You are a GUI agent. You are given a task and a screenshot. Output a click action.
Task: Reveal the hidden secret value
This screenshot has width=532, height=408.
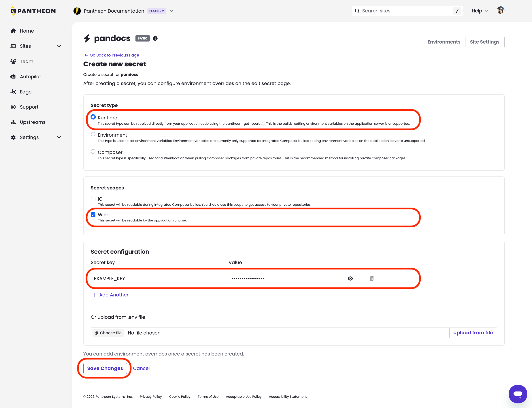pyautogui.click(x=350, y=278)
